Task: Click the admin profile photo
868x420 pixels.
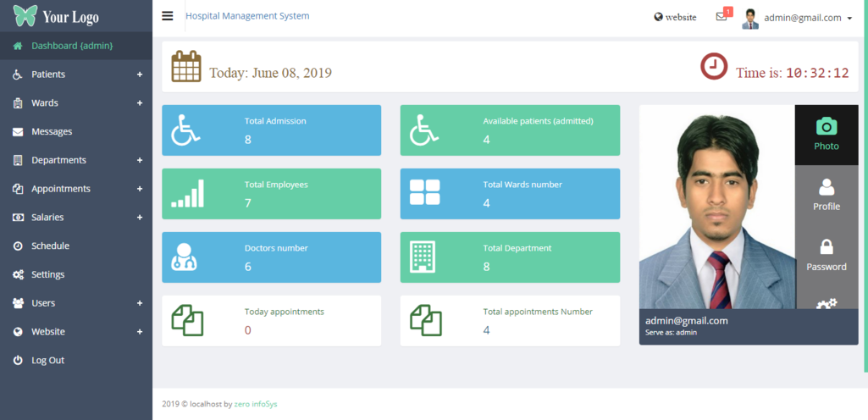Action: (716, 207)
